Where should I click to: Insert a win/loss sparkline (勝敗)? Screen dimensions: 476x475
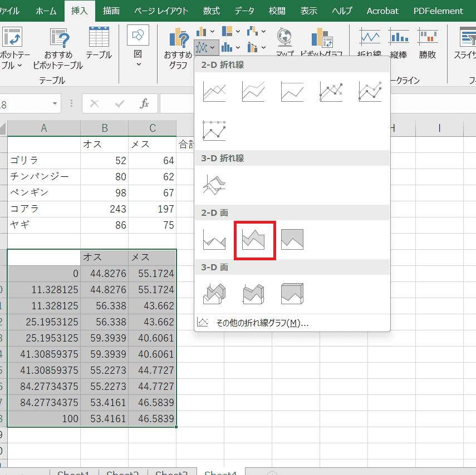[x=428, y=43]
